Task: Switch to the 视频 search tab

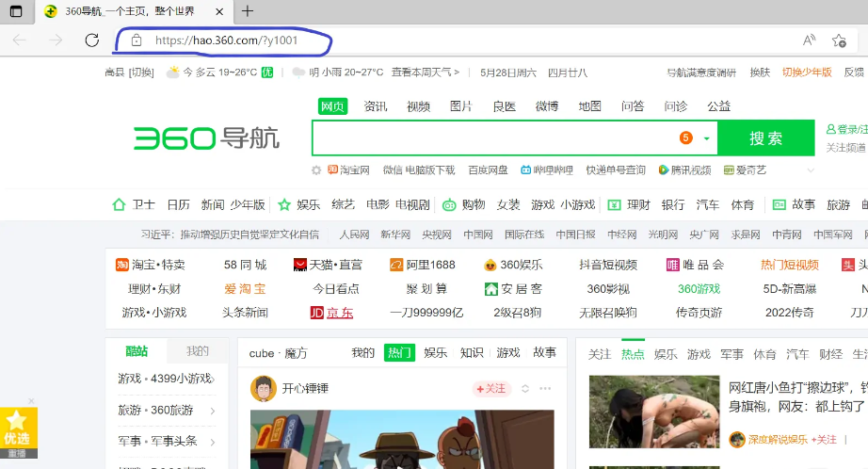Action: coord(418,106)
